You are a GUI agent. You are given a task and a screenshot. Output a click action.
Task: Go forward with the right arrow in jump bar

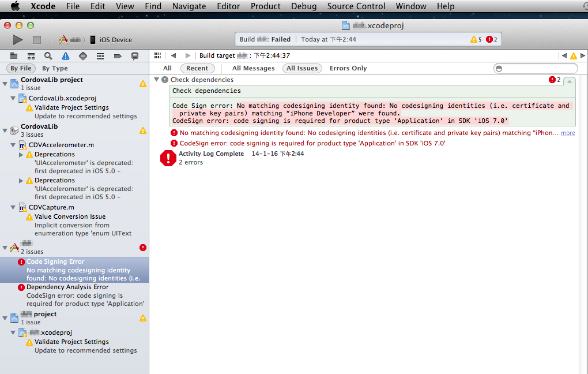coord(188,55)
